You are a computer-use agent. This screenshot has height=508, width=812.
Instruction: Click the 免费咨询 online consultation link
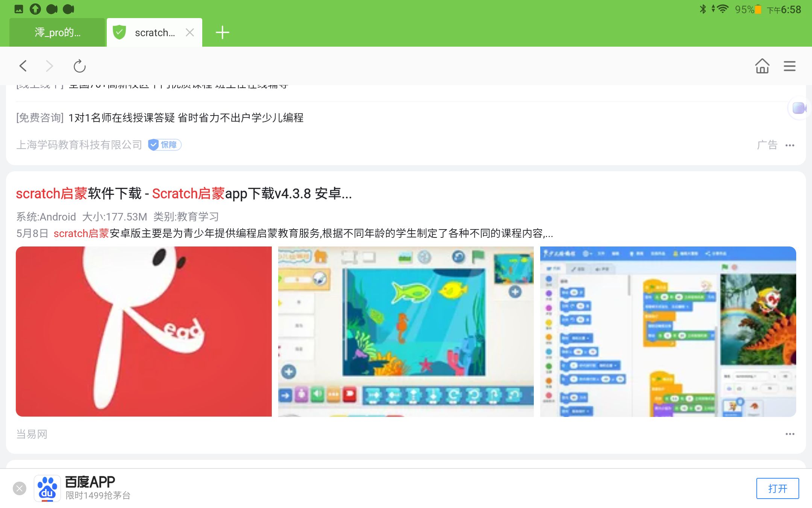coord(39,118)
